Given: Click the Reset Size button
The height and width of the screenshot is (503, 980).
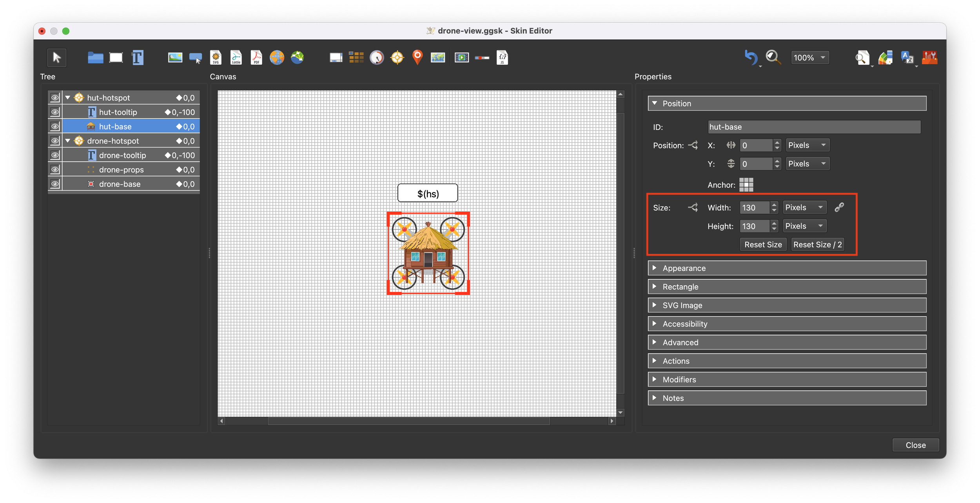Looking at the screenshot, I should 763,244.
